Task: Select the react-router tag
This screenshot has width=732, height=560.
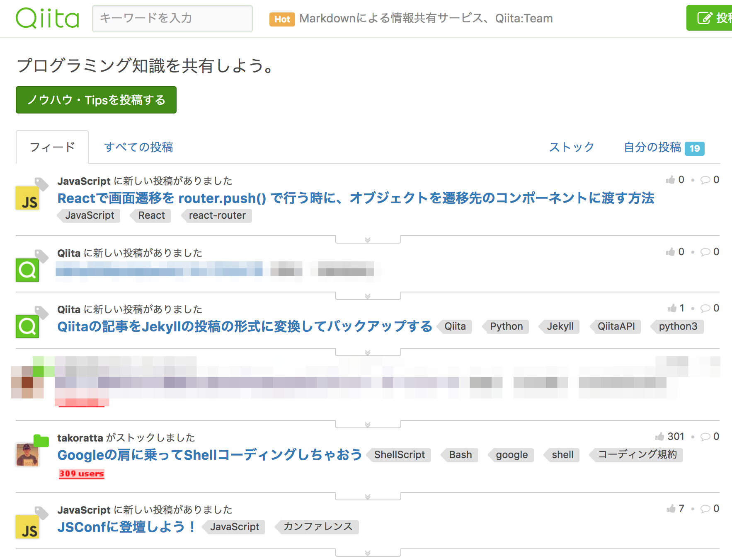Action: 217,215
